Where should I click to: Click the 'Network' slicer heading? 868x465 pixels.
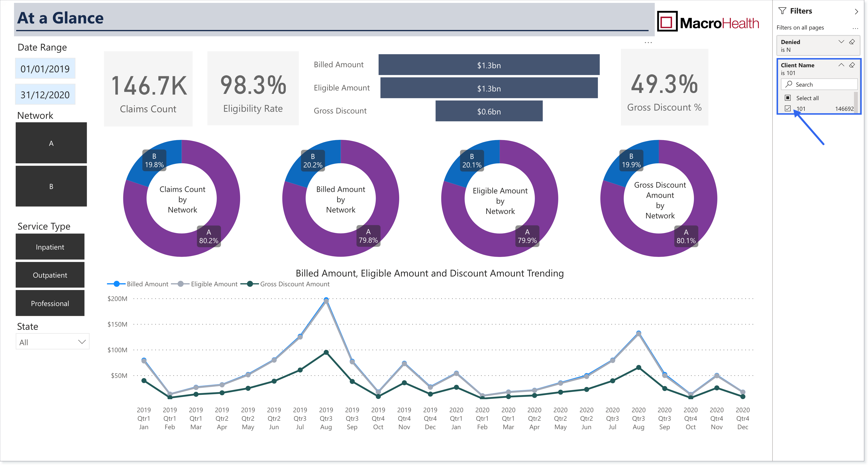35,116
